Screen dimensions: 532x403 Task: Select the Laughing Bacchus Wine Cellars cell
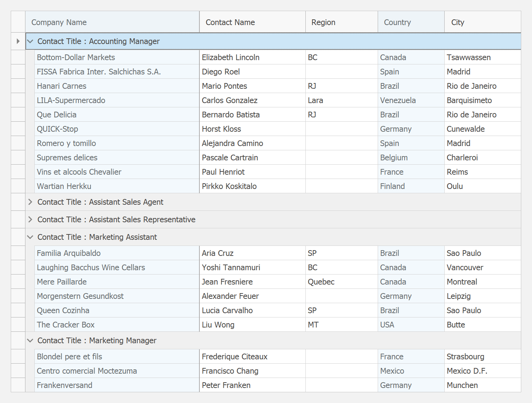[x=91, y=267]
